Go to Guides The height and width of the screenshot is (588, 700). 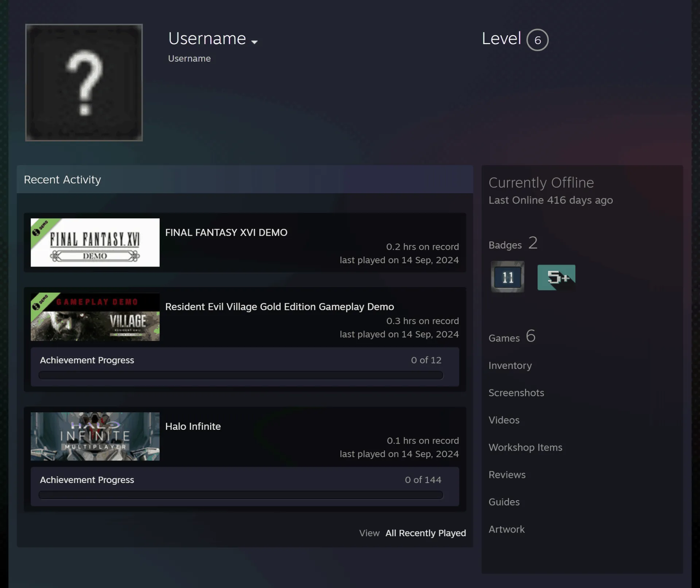tap(504, 502)
